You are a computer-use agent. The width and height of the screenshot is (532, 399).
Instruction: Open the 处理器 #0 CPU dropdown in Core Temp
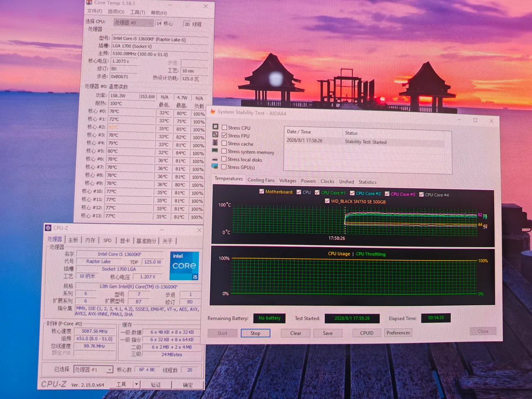point(134,23)
